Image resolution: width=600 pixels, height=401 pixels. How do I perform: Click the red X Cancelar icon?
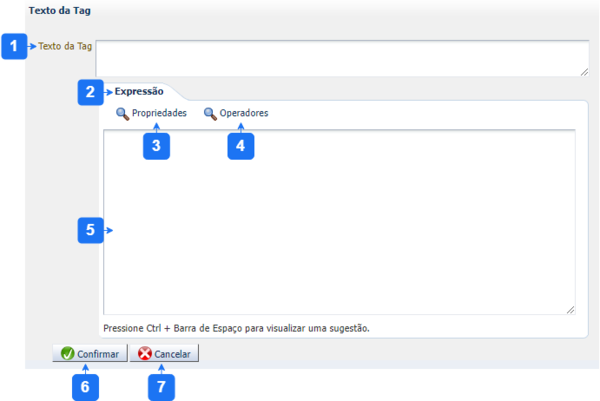145,354
